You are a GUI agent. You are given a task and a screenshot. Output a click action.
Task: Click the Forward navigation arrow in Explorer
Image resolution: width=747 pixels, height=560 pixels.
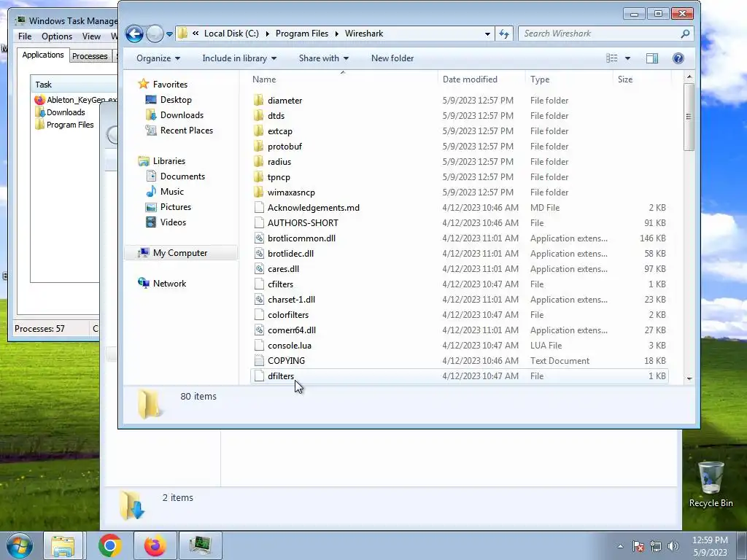click(x=155, y=34)
